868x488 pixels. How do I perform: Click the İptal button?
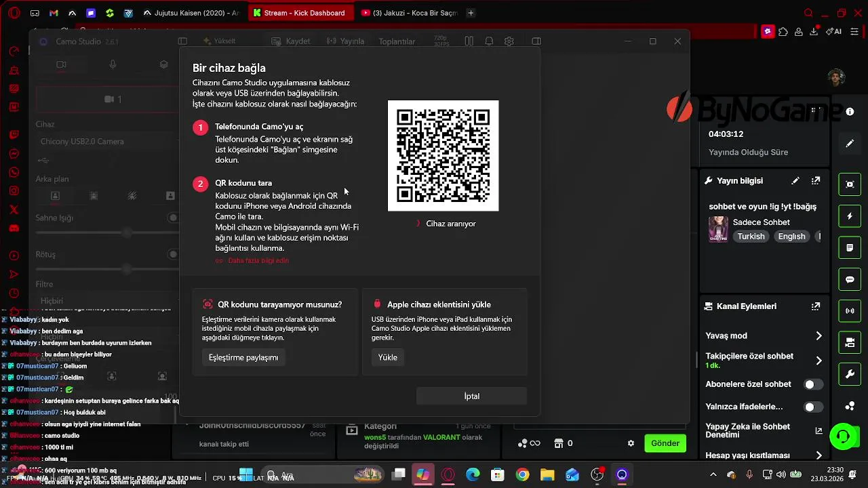click(471, 396)
